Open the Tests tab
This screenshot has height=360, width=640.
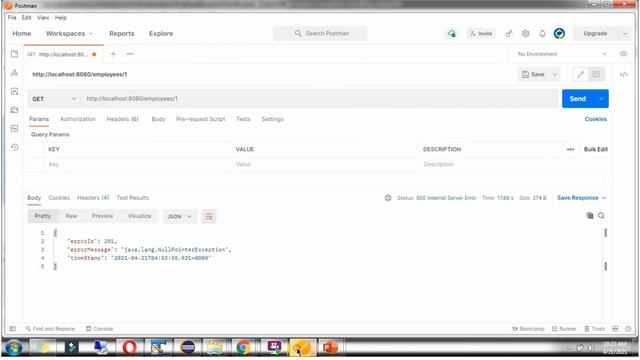click(x=243, y=119)
